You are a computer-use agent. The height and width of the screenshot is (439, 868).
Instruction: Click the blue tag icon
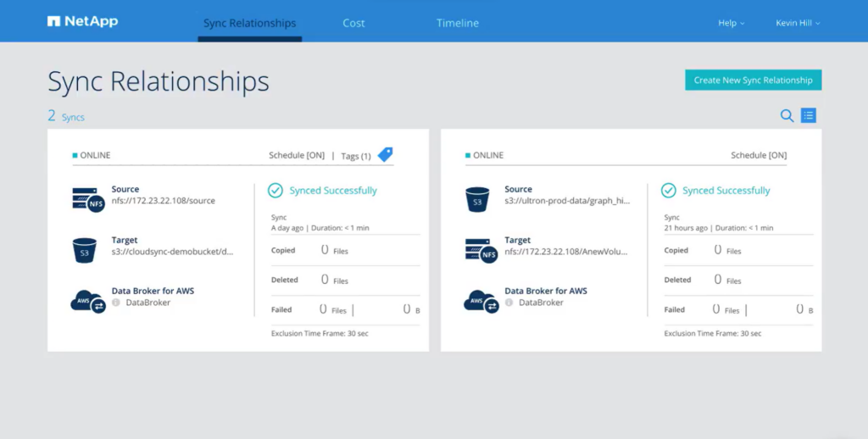tap(386, 154)
